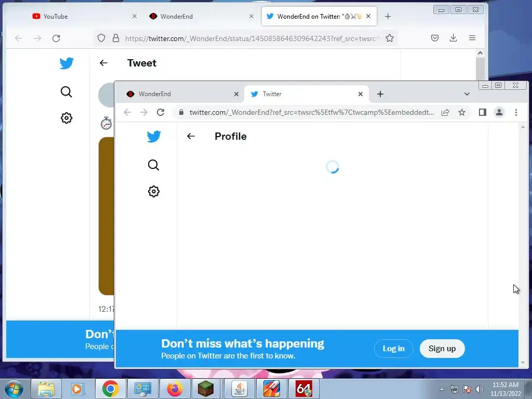Viewport: 532px width, 399px height.
Task: Switch to WonderEnd tab in Firefox
Action: [201, 16]
